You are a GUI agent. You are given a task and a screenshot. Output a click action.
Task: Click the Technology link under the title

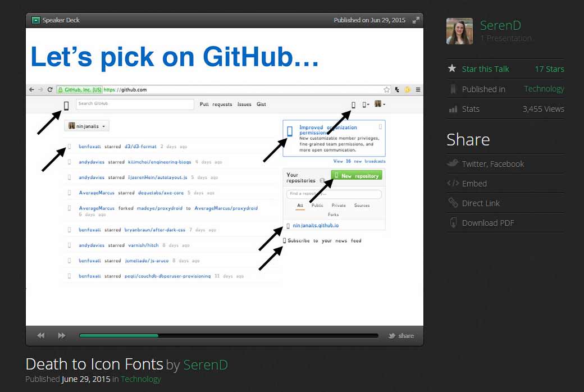coord(140,379)
